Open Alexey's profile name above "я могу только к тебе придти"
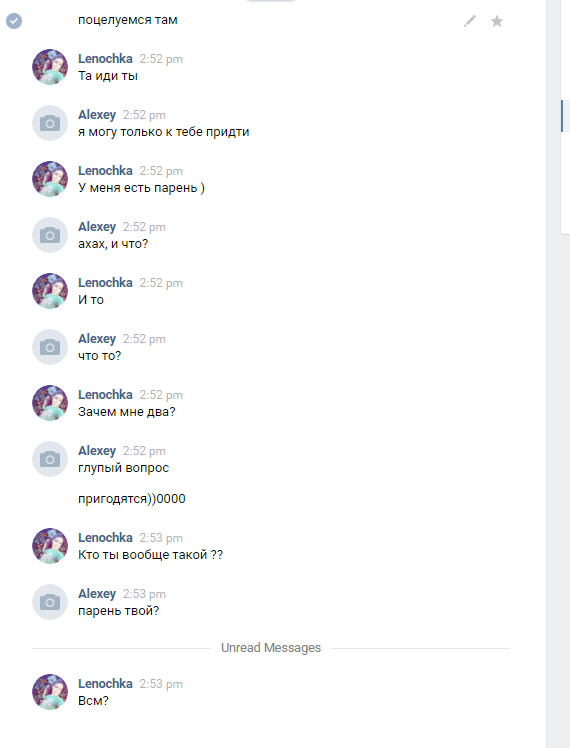This screenshot has width=570, height=748. tap(97, 114)
